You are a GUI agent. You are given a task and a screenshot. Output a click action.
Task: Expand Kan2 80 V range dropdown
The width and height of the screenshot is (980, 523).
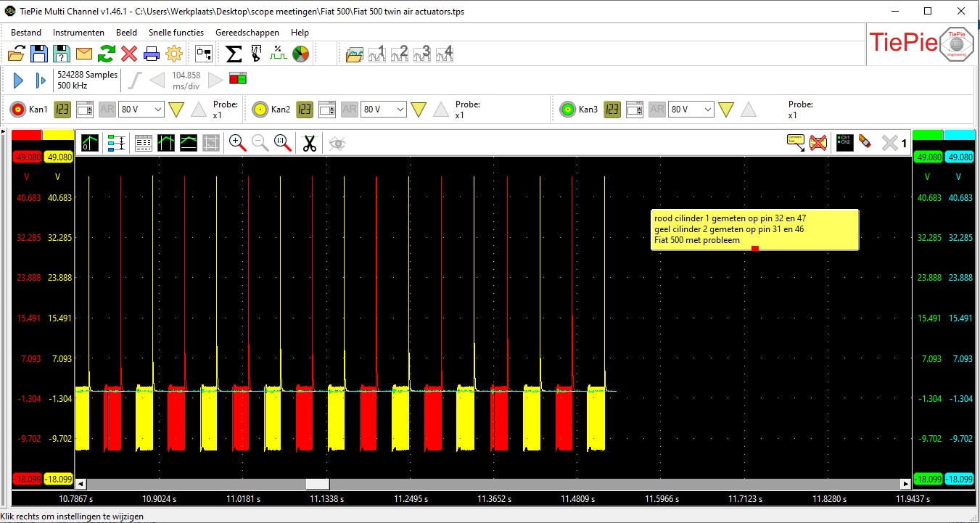click(400, 110)
